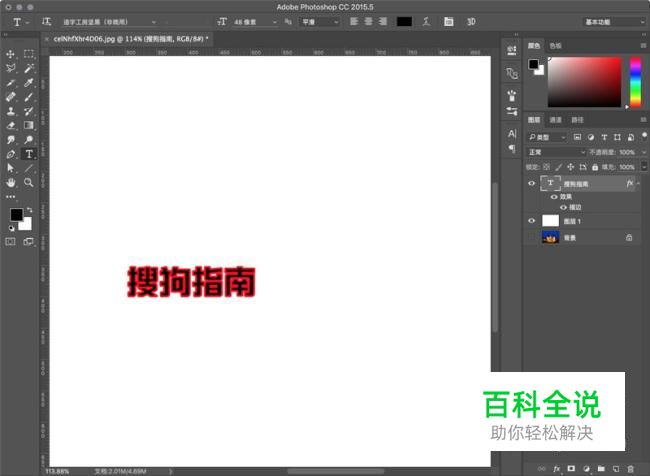Screen dimensions: 650x476
Task: Select the Line shape tool
Action: pos(29,168)
